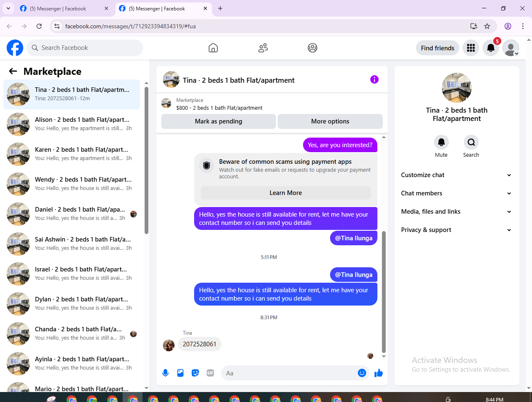The width and height of the screenshot is (532, 402).
Task: Choose a GIF
Action: click(x=210, y=373)
